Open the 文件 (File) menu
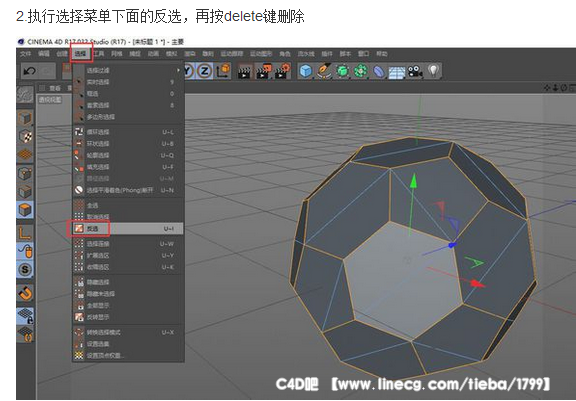 (25, 54)
